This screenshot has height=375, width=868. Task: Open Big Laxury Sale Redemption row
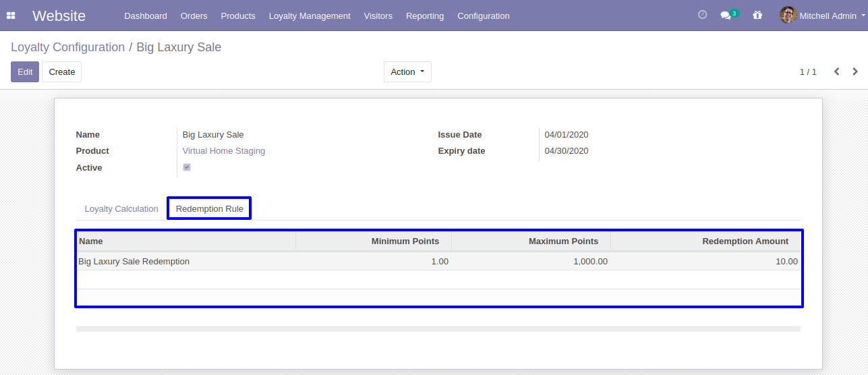coord(134,261)
